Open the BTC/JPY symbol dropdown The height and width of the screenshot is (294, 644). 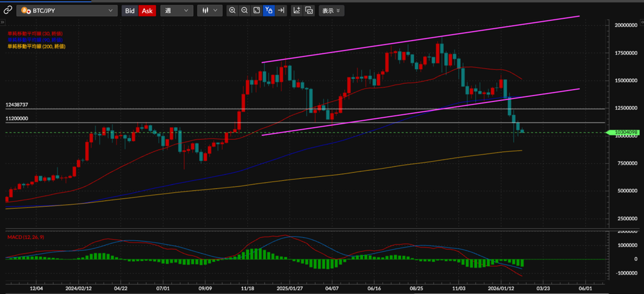click(67, 10)
